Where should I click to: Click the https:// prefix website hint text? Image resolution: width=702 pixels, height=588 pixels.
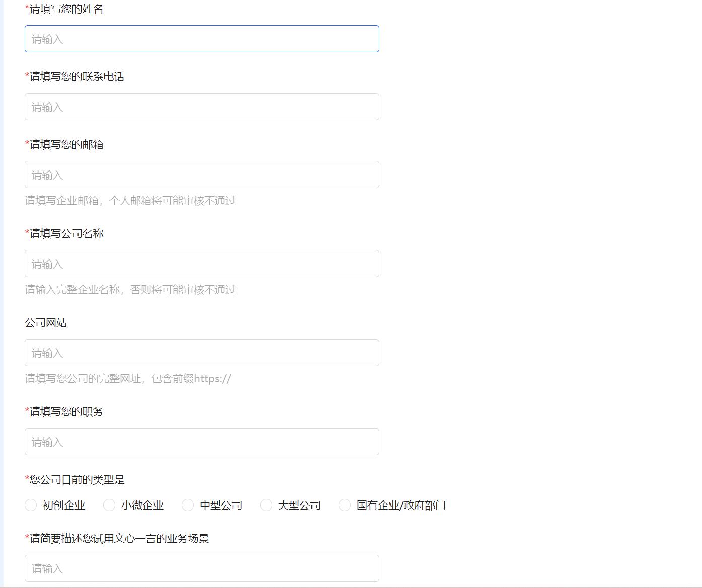coord(128,379)
